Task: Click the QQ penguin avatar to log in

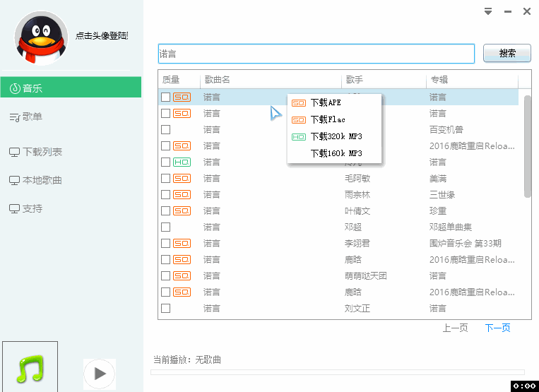Action: [x=40, y=40]
